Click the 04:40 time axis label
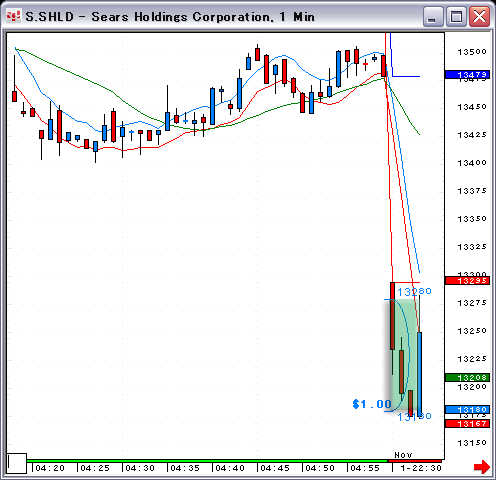Image resolution: width=496 pixels, height=480 pixels. pyautogui.click(x=230, y=468)
